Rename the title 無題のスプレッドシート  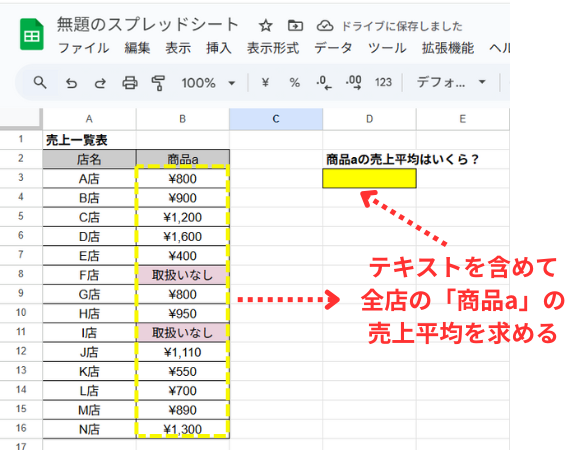tap(147, 25)
